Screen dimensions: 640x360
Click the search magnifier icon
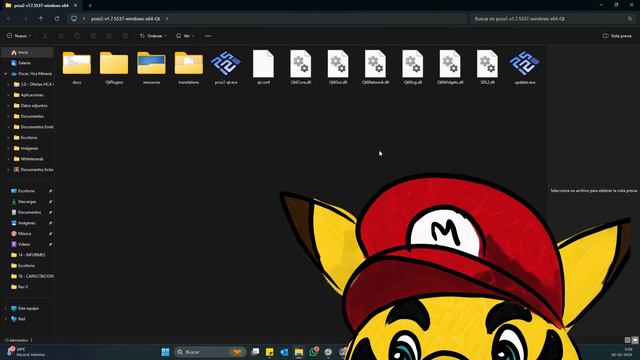[630, 19]
